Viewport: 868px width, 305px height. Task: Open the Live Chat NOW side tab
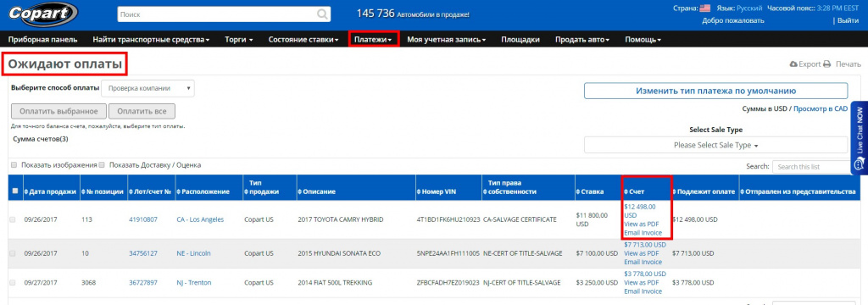(x=860, y=138)
